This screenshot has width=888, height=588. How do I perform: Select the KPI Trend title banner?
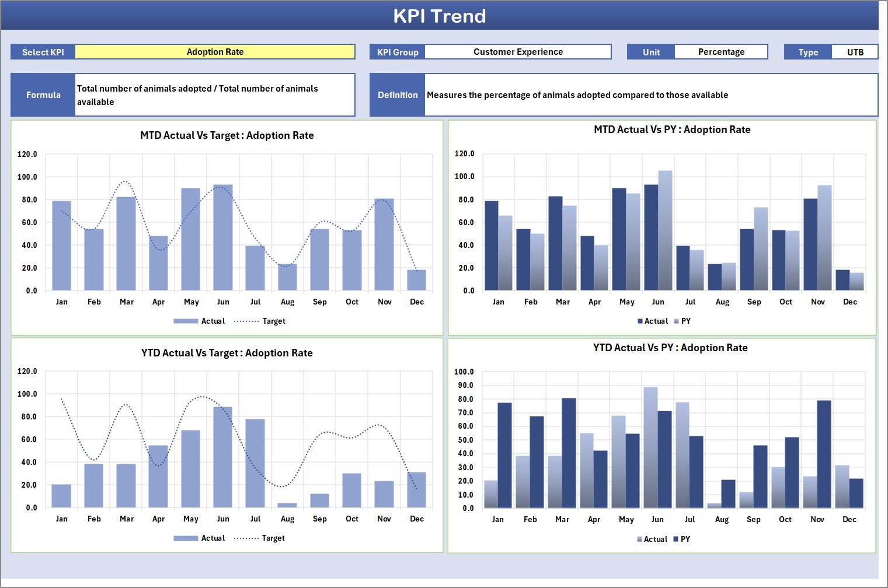440,16
